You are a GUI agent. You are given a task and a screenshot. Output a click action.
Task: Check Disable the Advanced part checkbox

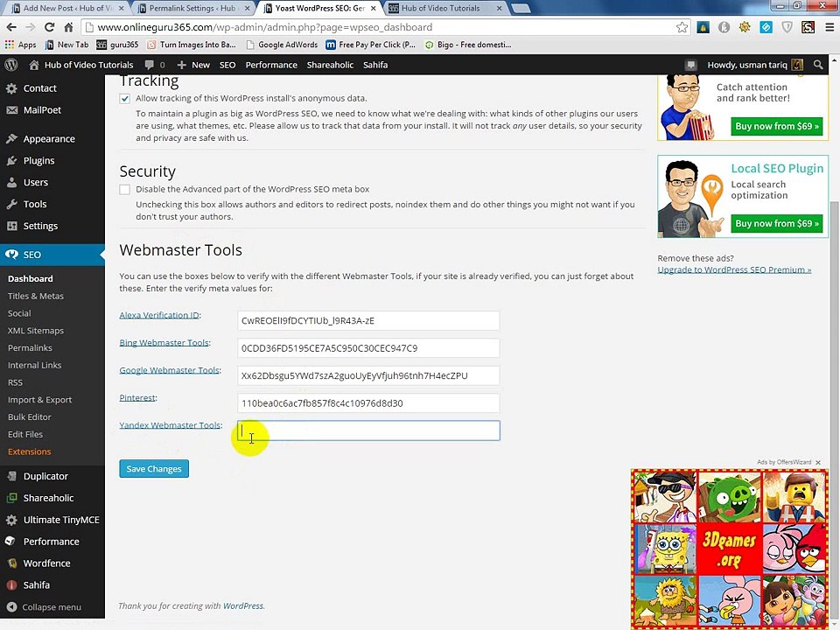tap(125, 190)
